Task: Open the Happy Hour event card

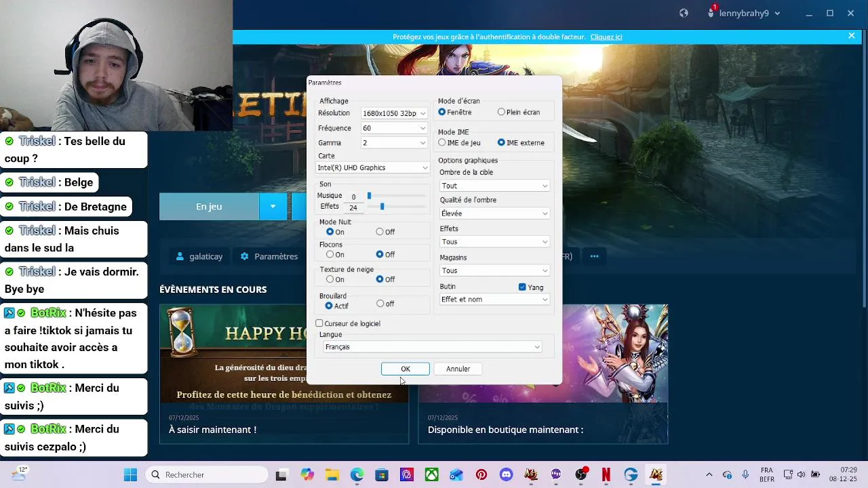Action: pyautogui.click(x=284, y=374)
